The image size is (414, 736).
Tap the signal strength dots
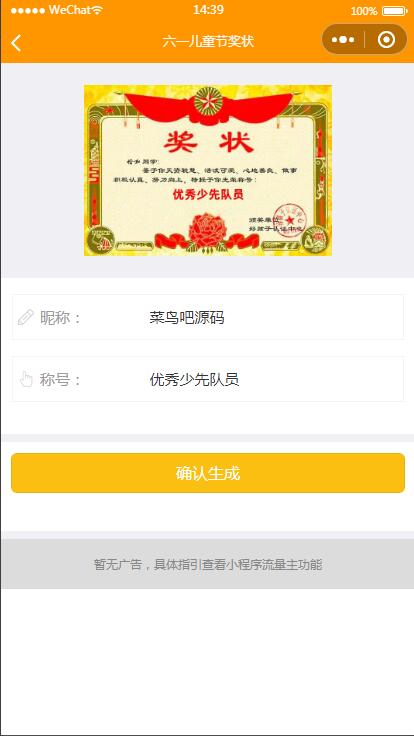pos(28,10)
